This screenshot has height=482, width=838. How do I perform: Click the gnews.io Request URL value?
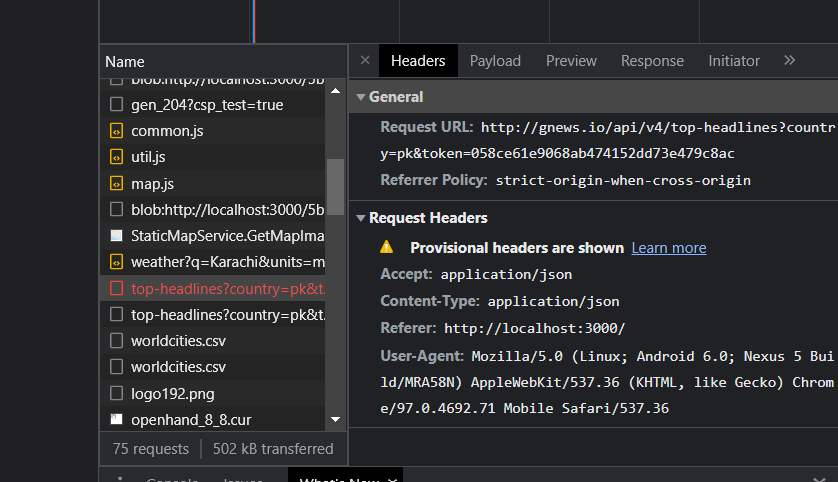point(607,141)
